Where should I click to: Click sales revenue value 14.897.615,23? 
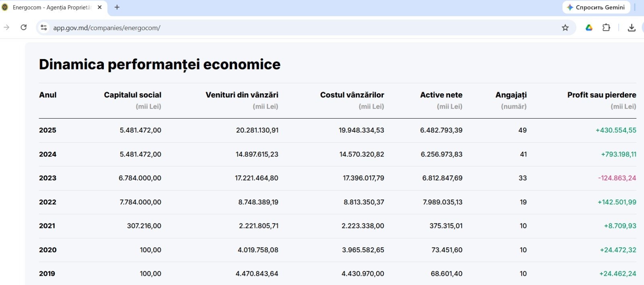[x=257, y=154]
